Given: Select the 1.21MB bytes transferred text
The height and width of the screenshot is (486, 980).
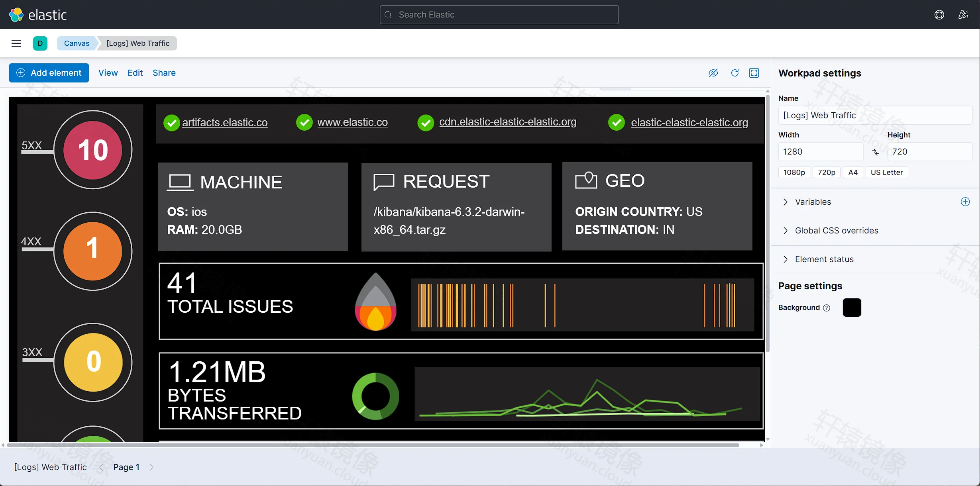Looking at the screenshot, I should [234, 390].
